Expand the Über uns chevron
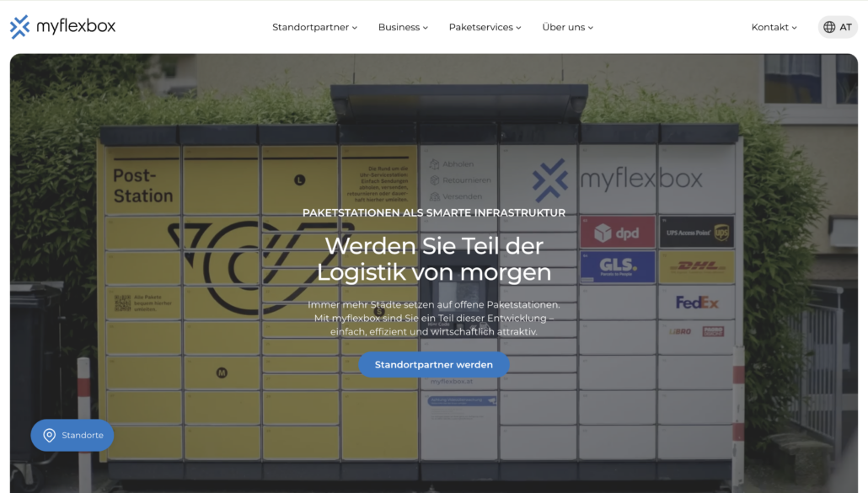The width and height of the screenshot is (868, 493). click(591, 28)
